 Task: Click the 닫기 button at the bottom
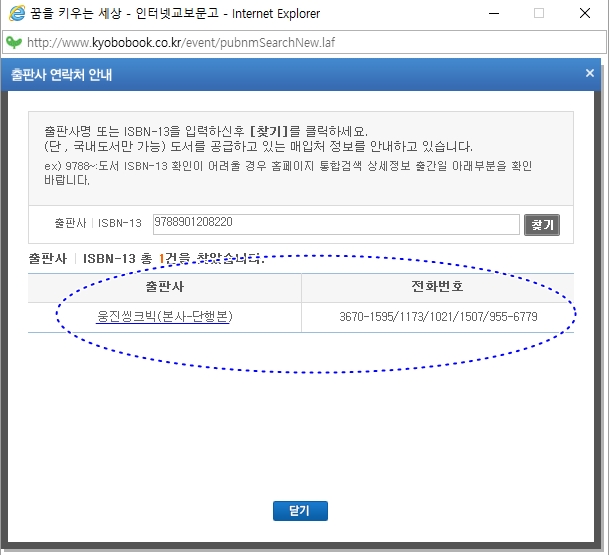300,511
